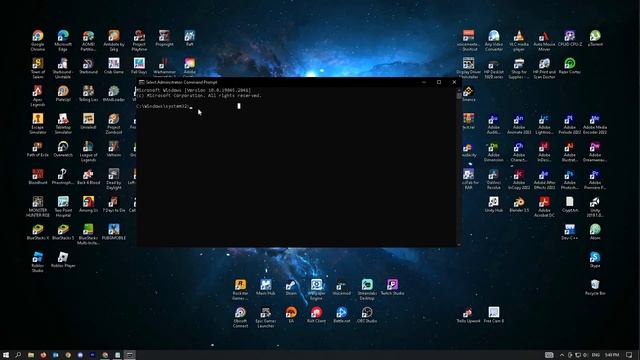This screenshot has width=640, height=360.
Task: Select the Atom editor desktop icon
Action: (595, 231)
